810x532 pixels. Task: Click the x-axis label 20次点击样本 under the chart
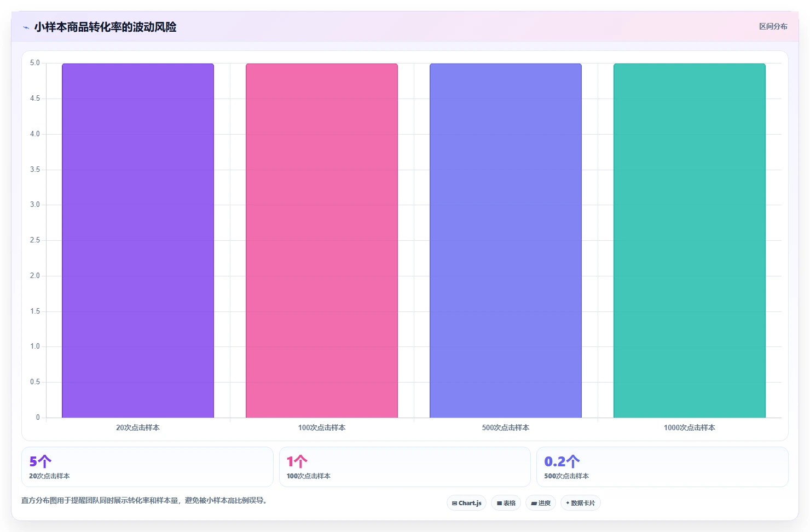coord(138,427)
